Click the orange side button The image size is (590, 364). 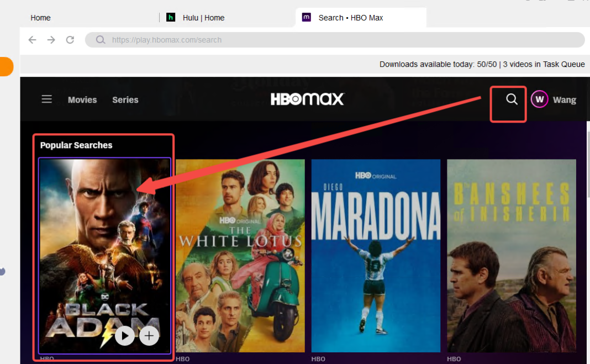[x=7, y=66]
